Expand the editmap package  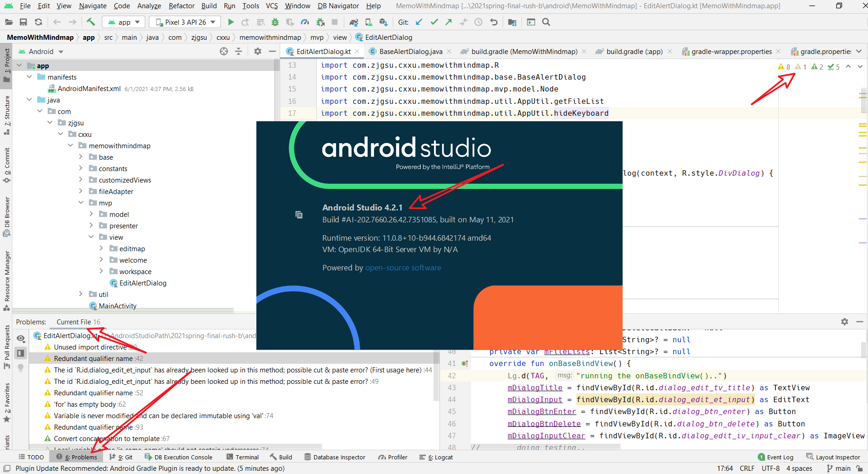coord(102,248)
